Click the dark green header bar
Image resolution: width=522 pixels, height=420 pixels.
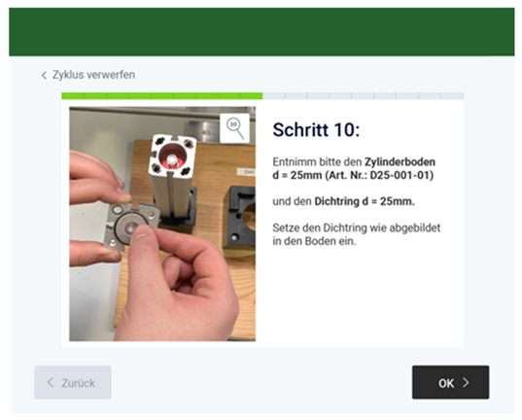click(x=261, y=32)
